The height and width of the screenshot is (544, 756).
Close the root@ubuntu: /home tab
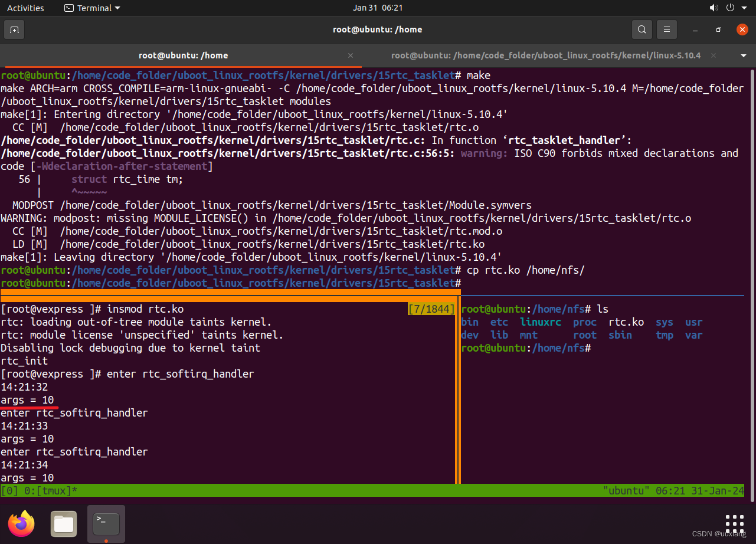coord(351,55)
